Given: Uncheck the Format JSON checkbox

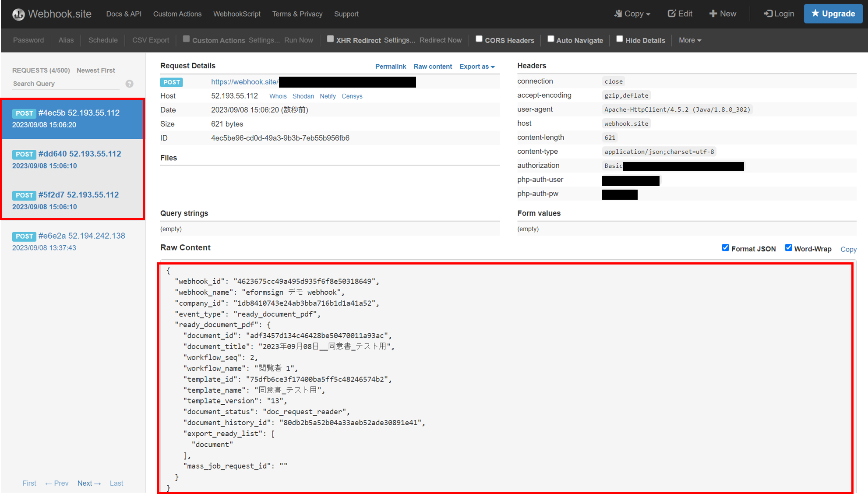Looking at the screenshot, I should click(x=726, y=248).
